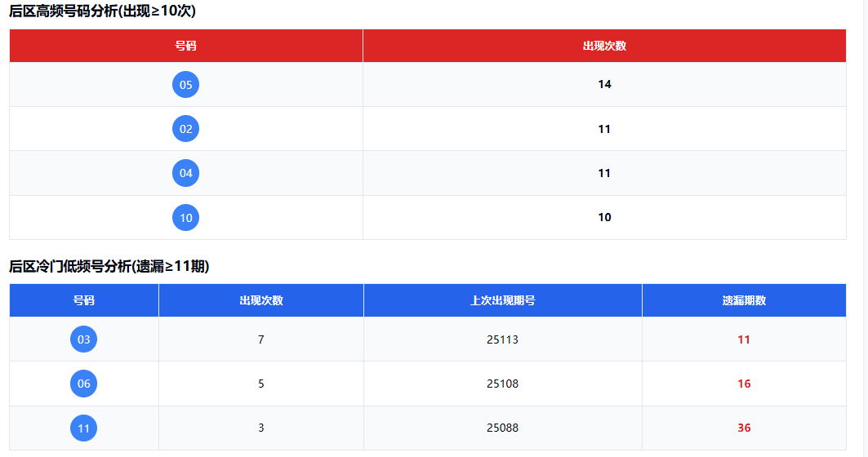868x457 pixels.
Task: Click the 号码 header in red table
Action: (x=185, y=46)
